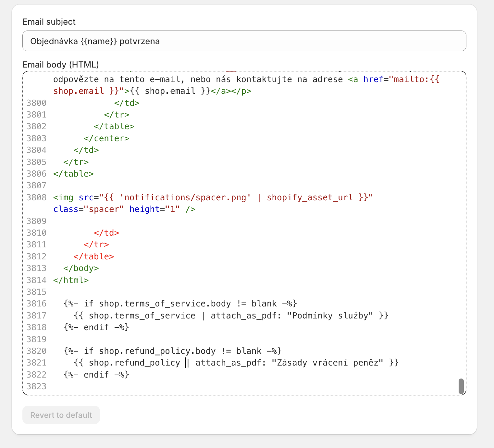Click the </table> tag on line 3806

73,174
